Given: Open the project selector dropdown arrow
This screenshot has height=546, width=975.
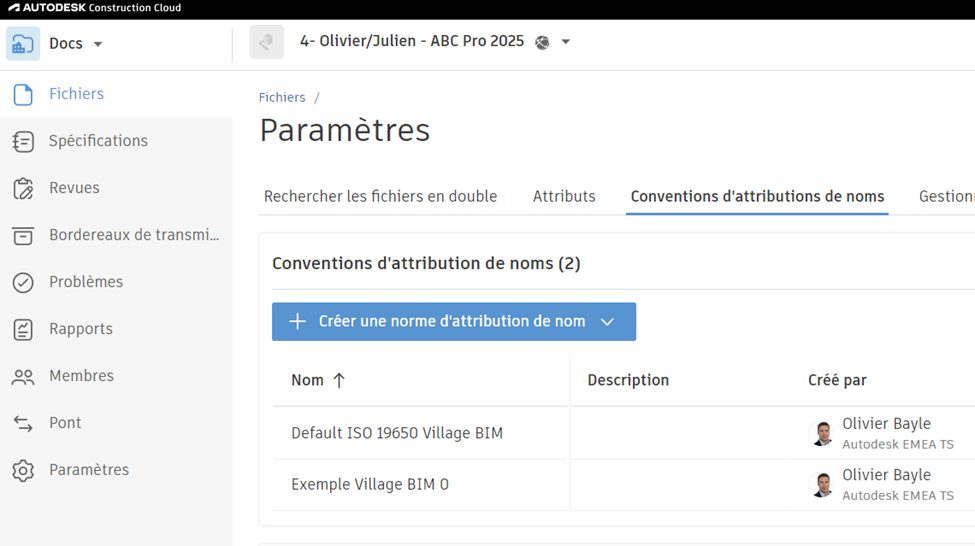Looking at the screenshot, I should click(x=565, y=42).
